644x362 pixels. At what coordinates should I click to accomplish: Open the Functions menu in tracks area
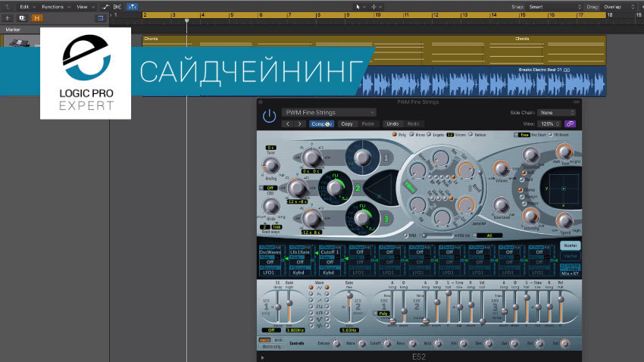tap(55, 7)
